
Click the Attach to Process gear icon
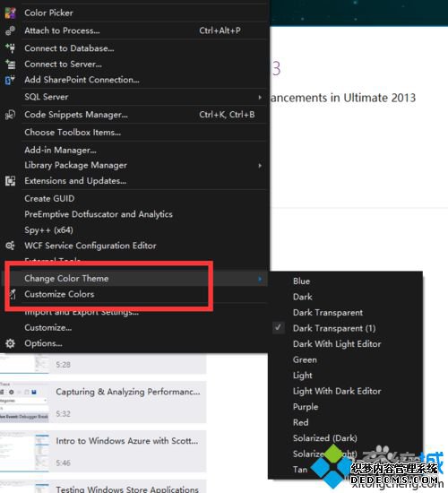pyautogui.click(x=10, y=30)
